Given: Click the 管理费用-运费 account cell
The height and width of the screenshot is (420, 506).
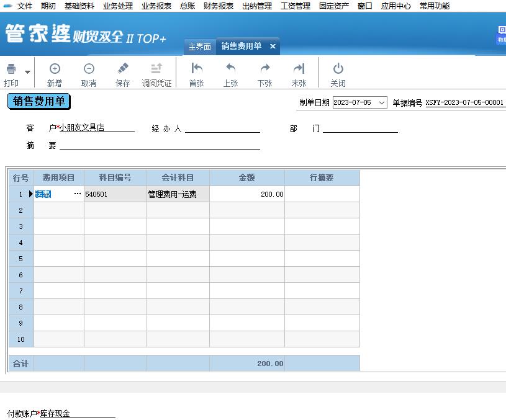Looking at the screenshot, I should (x=178, y=194).
